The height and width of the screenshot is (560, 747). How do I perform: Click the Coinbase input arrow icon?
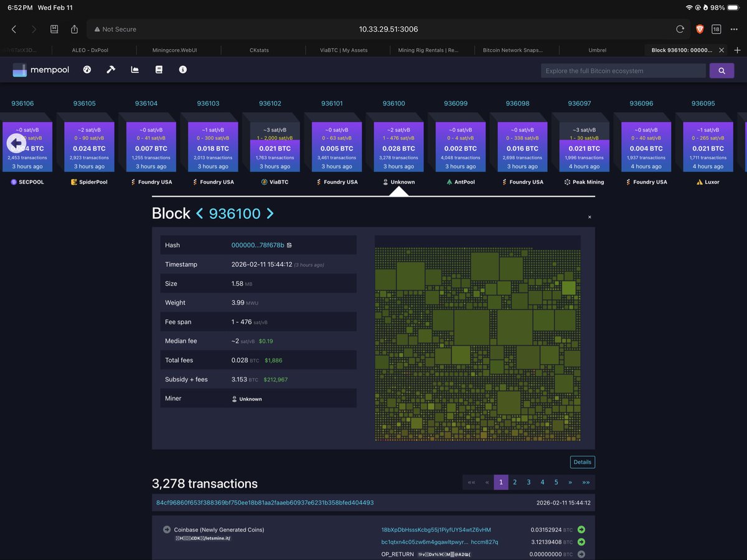pyautogui.click(x=167, y=530)
